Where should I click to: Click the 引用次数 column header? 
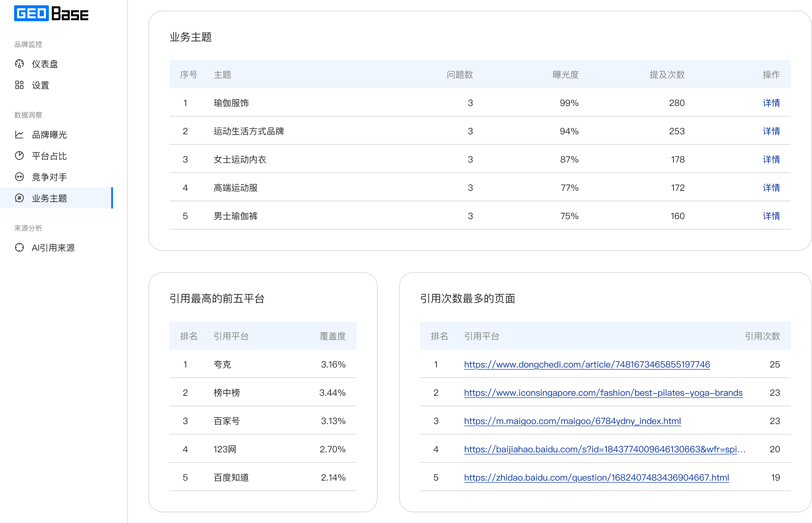pos(762,336)
